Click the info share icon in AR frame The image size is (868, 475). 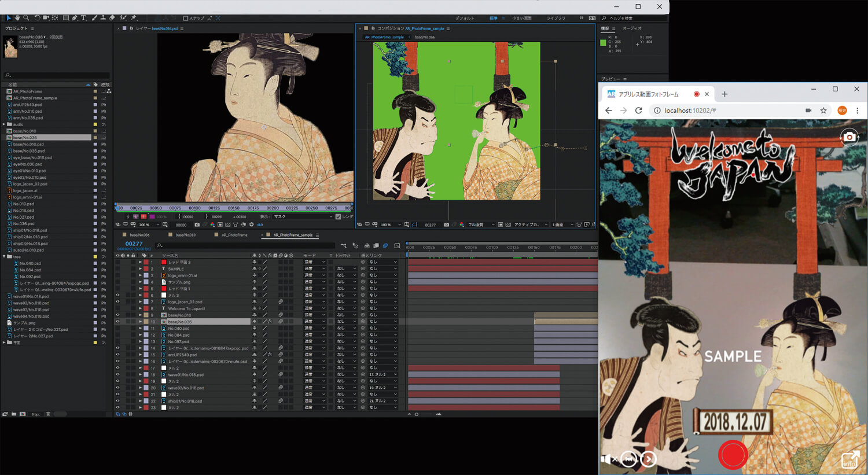849,461
